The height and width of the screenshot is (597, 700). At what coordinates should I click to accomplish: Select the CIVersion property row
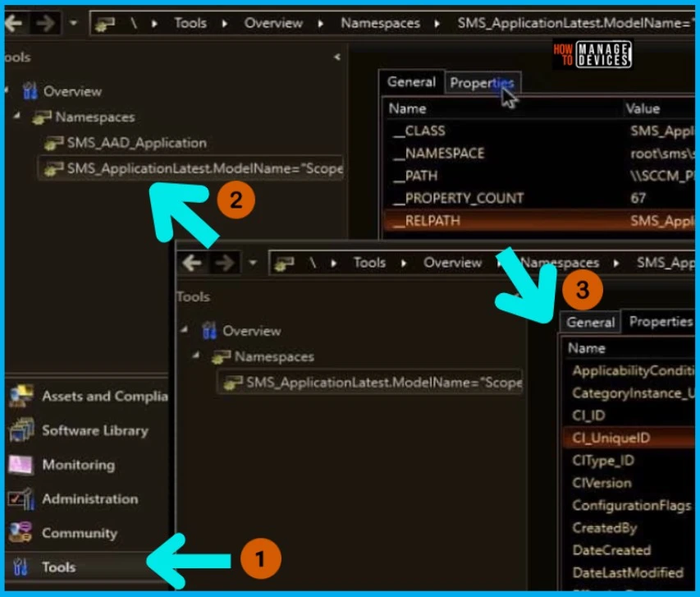pyautogui.click(x=629, y=483)
